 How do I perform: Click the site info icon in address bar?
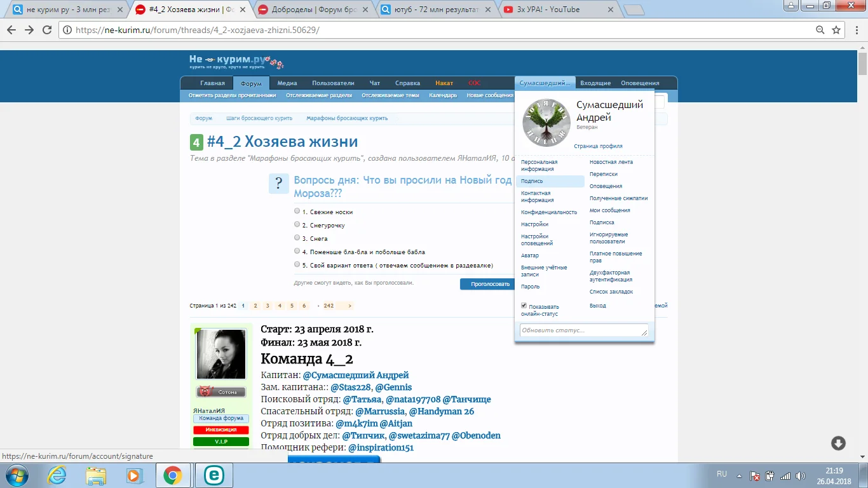coord(67,30)
